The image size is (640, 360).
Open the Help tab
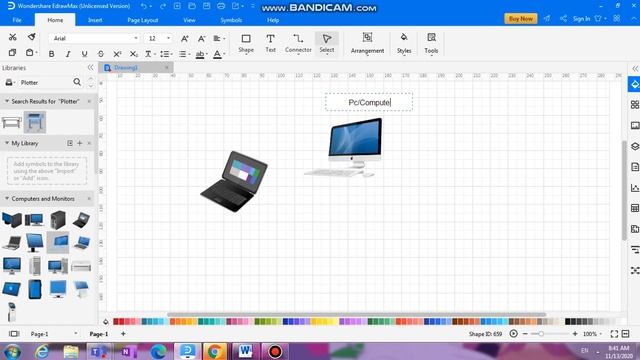tap(273, 20)
